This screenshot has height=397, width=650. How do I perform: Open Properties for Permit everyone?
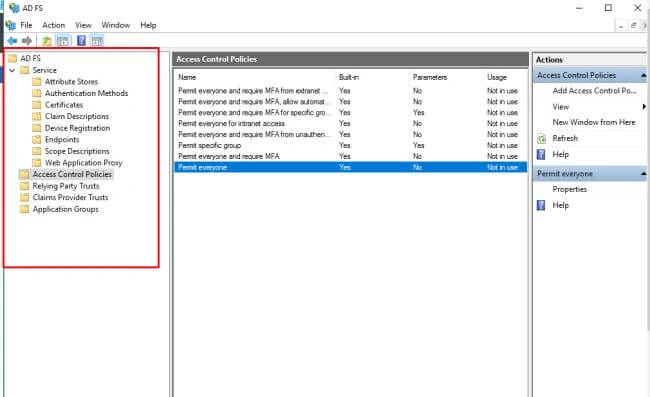(x=570, y=189)
